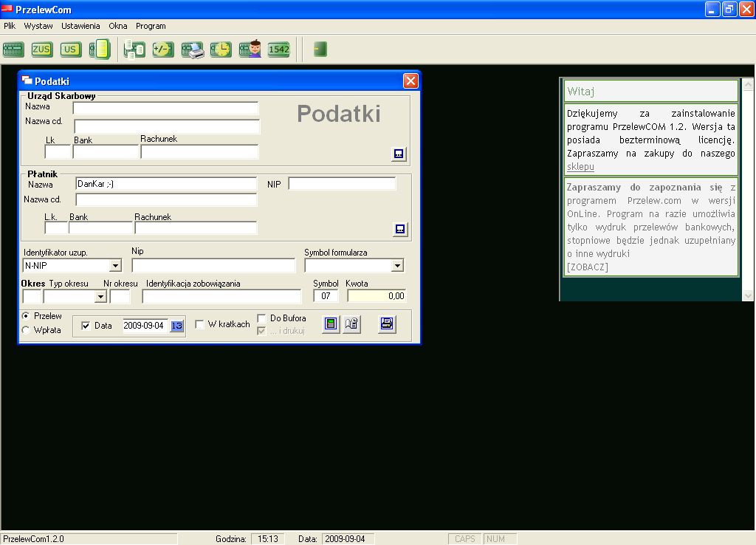Click the CAPS status indicator

pyautogui.click(x=465, y=539)
